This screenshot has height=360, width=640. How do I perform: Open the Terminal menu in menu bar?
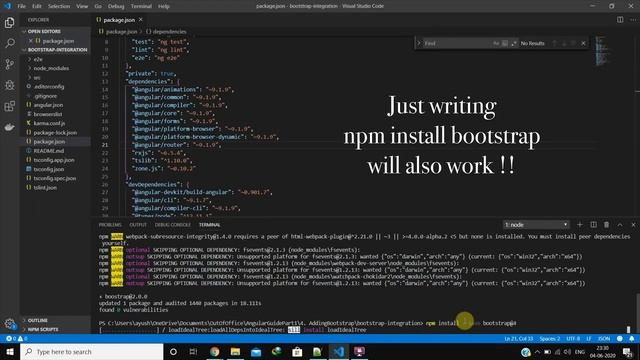pyautogui.click(x=141, y=6)
